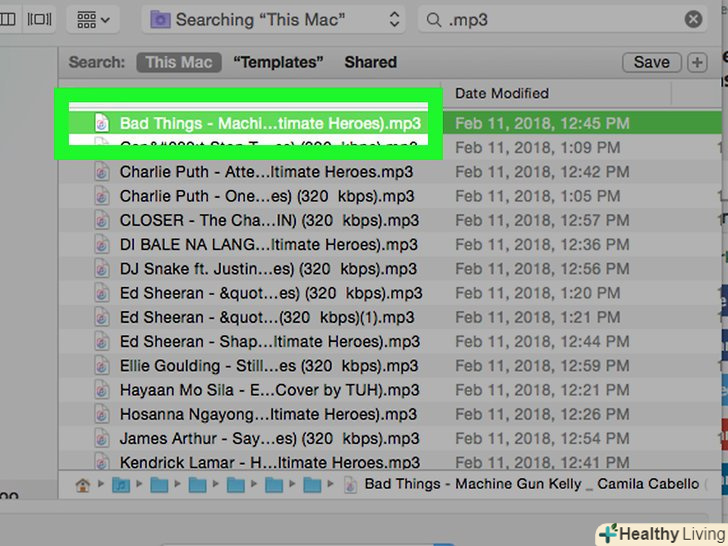Click date Feb 11, 2018, 1:20 PM
728x546 pixels.
coord(537,293)
